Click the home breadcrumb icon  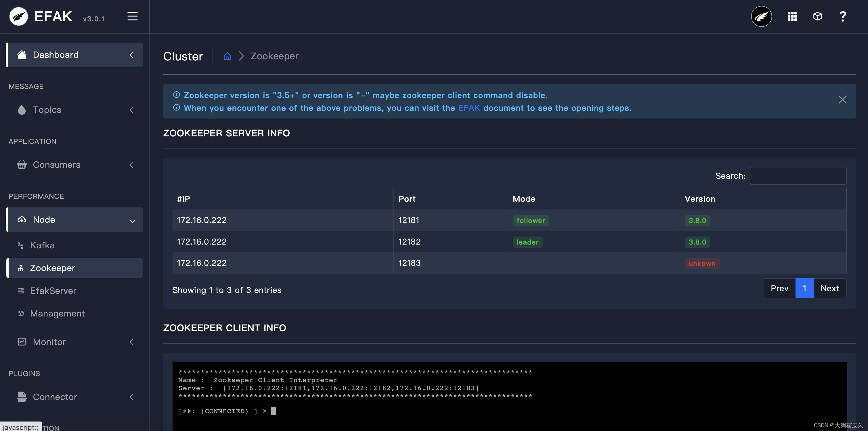[227, 56]
